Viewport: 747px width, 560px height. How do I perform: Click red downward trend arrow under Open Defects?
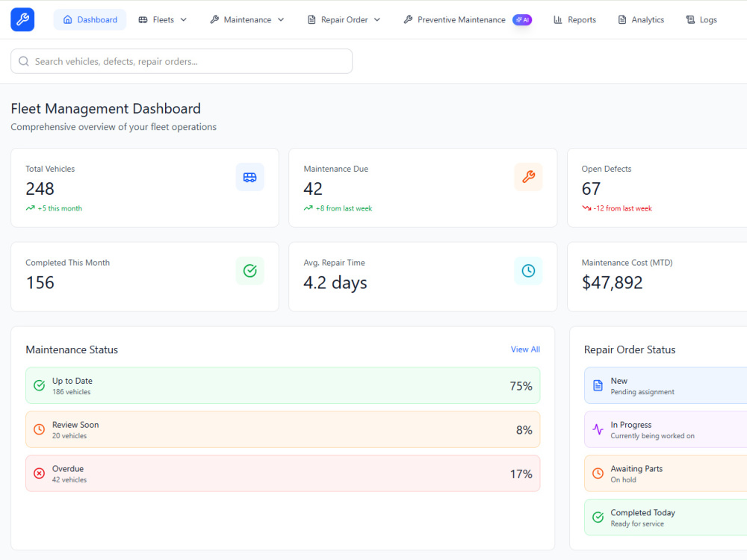click(586, 208)
